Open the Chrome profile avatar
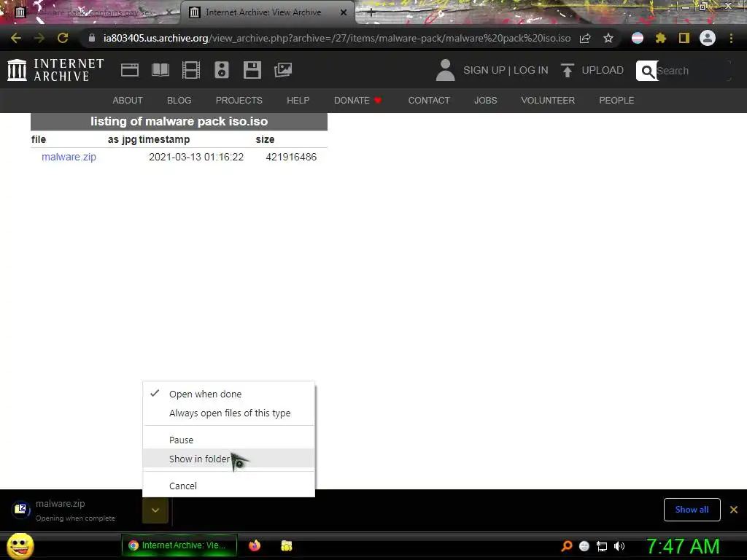 tap(708, 38)
